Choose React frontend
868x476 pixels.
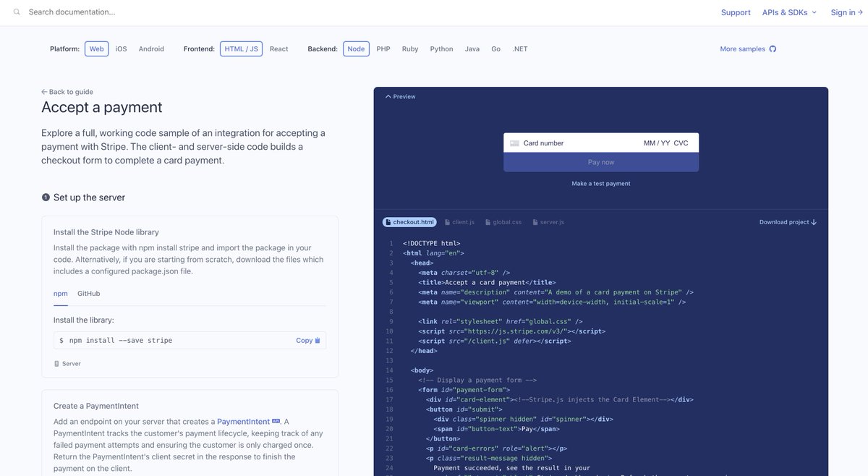click(279, 49)
